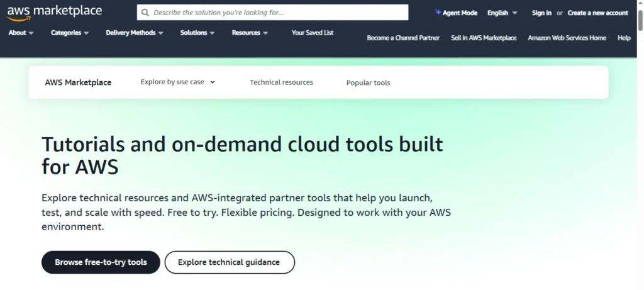Click the Agent Mode sparkle icon

tap(438, 13)
